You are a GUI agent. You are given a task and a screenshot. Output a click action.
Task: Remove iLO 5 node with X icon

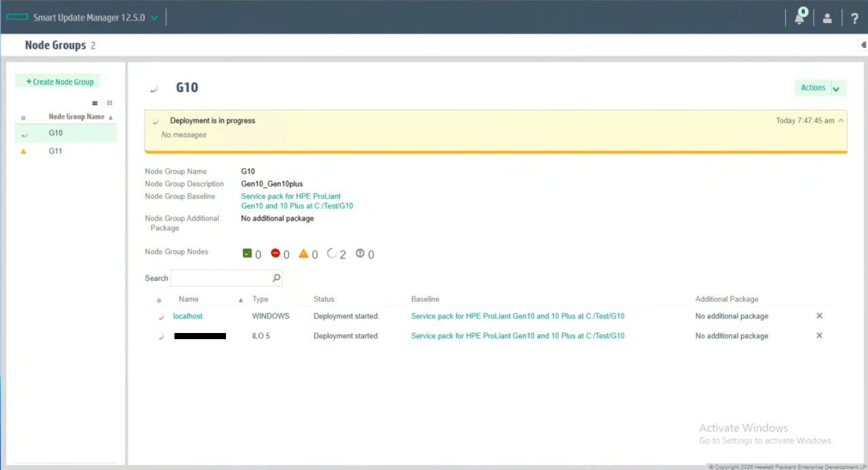pos(819,336)
